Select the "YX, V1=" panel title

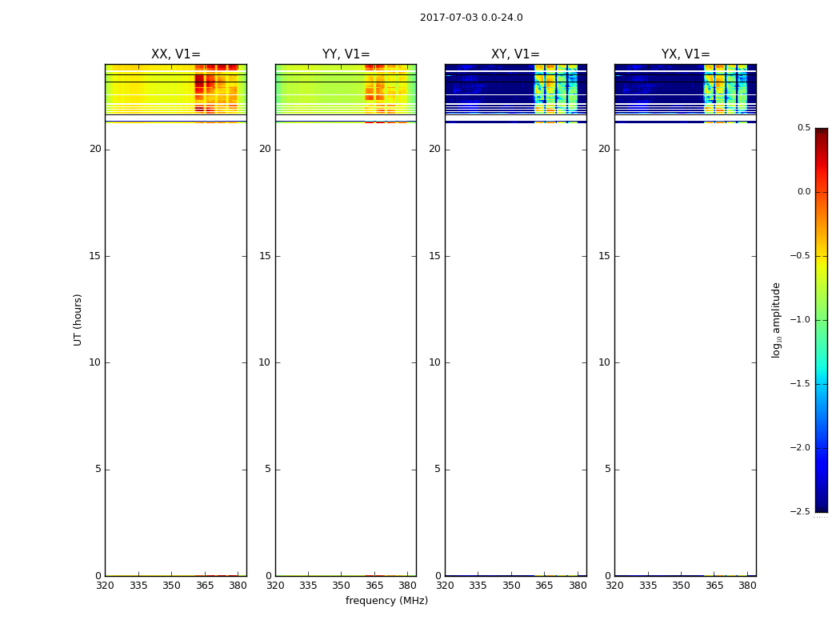coord(685,54)
